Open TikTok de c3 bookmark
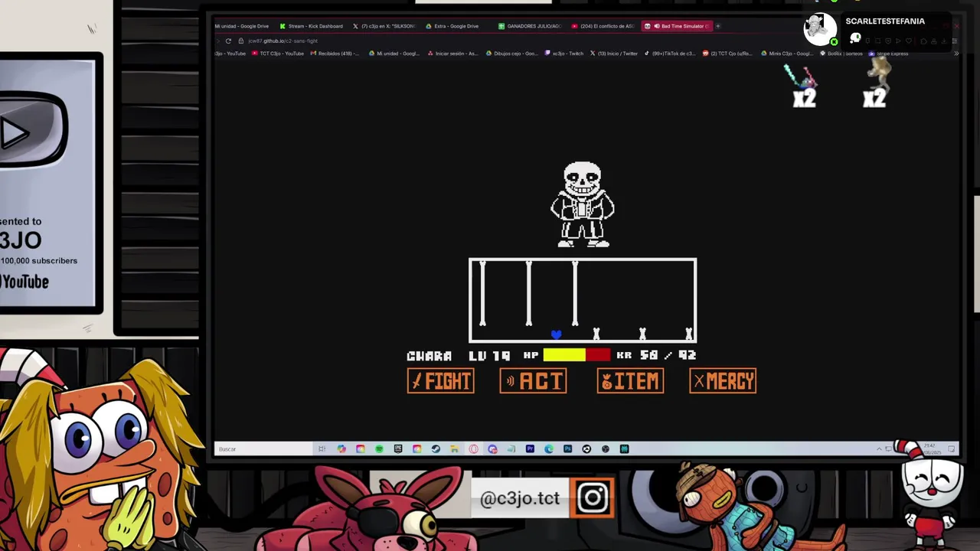Viewport: 980px width, 551px height. pos(670,54)
